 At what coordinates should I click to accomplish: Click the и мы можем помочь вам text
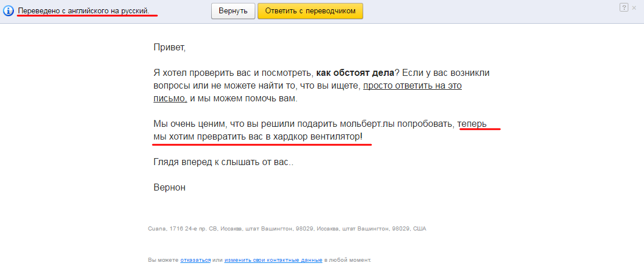[x=244, y=98]
